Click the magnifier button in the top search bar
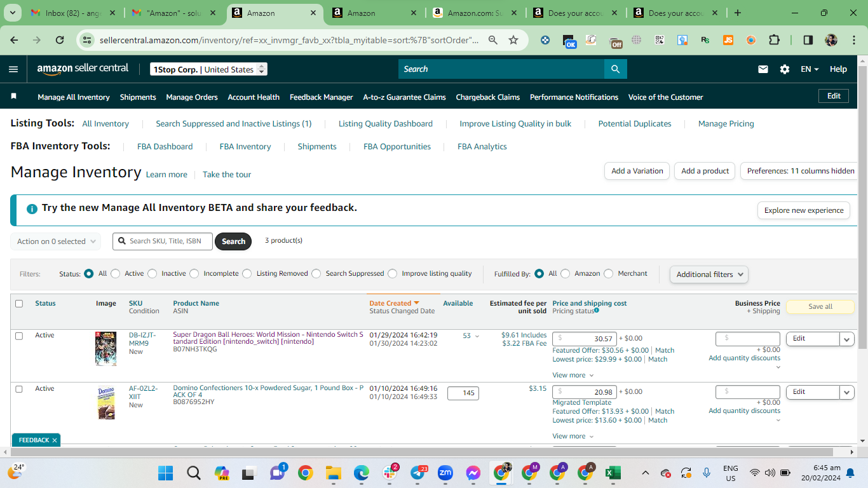 coord(615,69)
